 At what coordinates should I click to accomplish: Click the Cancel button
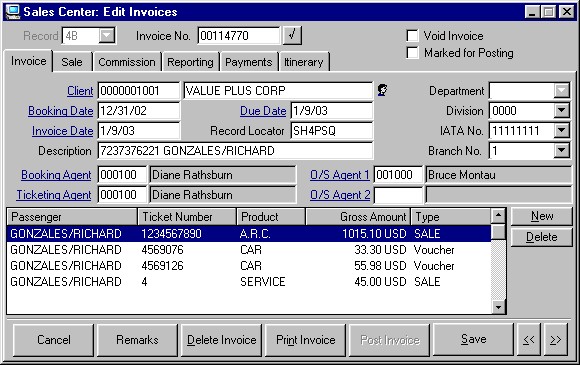(x=54, y=339)
